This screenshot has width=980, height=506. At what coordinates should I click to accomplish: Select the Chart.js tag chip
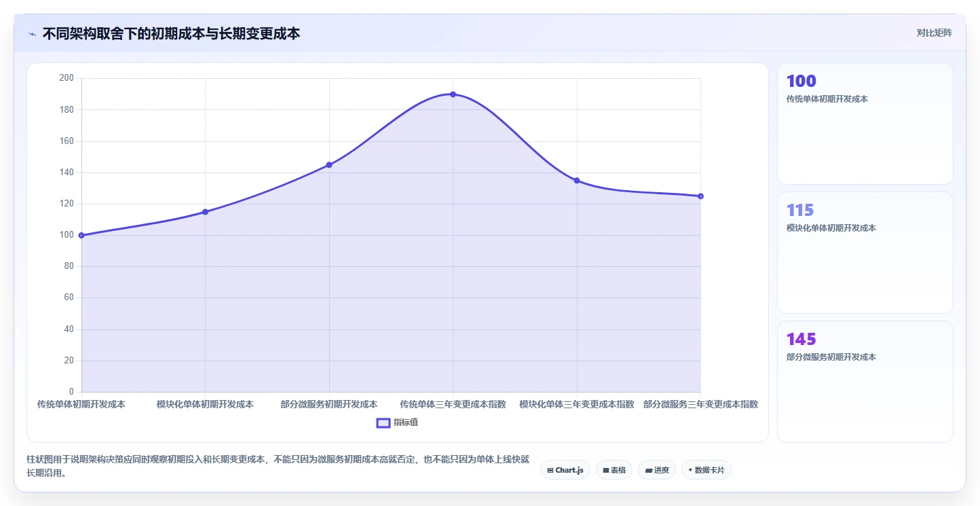coord(565,470)
